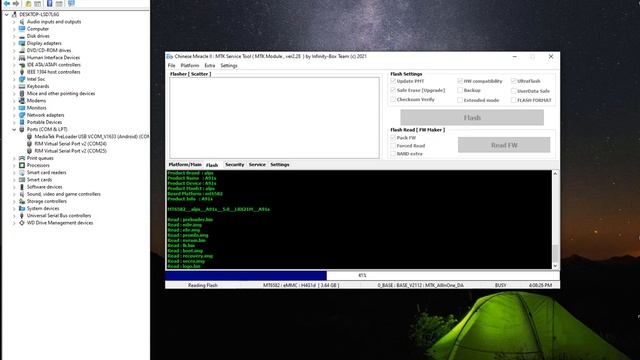Enable the FLASH FORMAT checkbox

tap(513, 100)
